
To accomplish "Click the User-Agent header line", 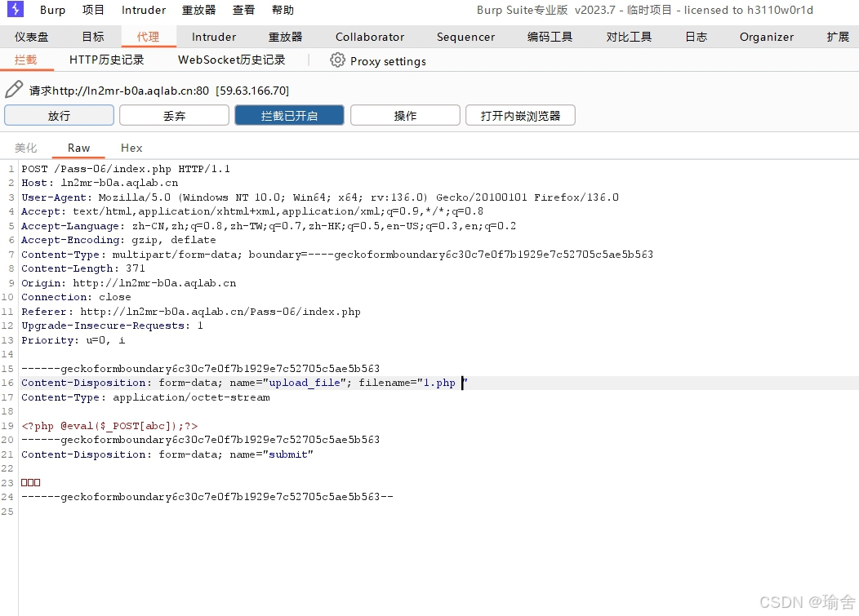I will pos(320,197).
